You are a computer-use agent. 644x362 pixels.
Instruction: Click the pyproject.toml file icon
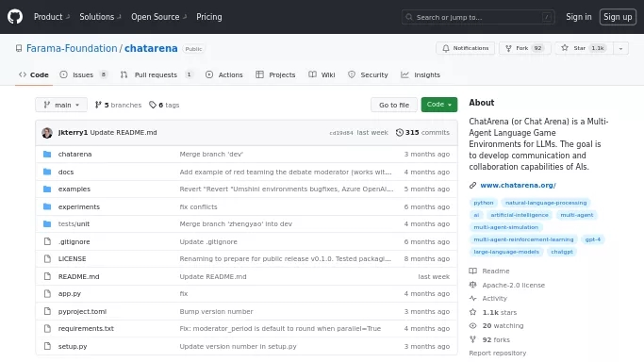pyautogui.click(x=47, y=311)
